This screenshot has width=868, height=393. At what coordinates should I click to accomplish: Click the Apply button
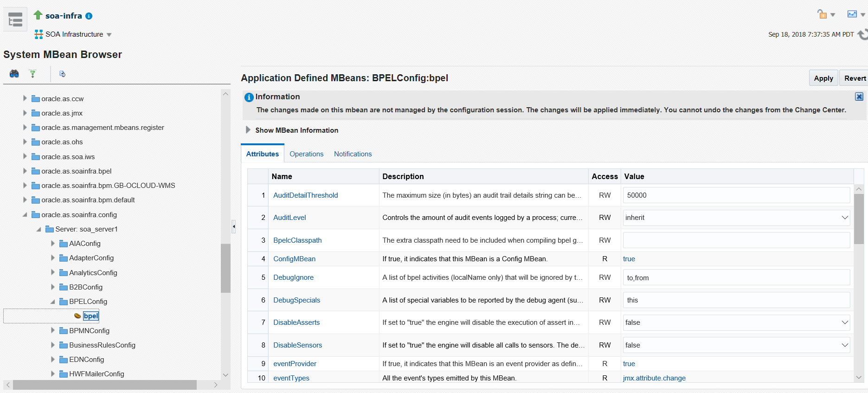pos(823,78)
